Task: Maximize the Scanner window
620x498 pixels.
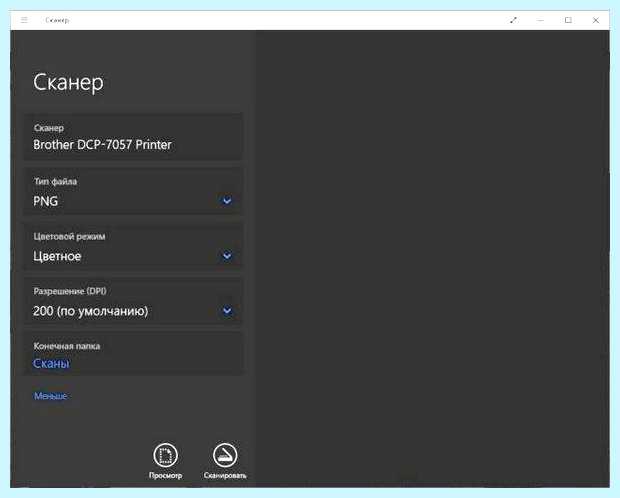Action: tap(568, 20)
